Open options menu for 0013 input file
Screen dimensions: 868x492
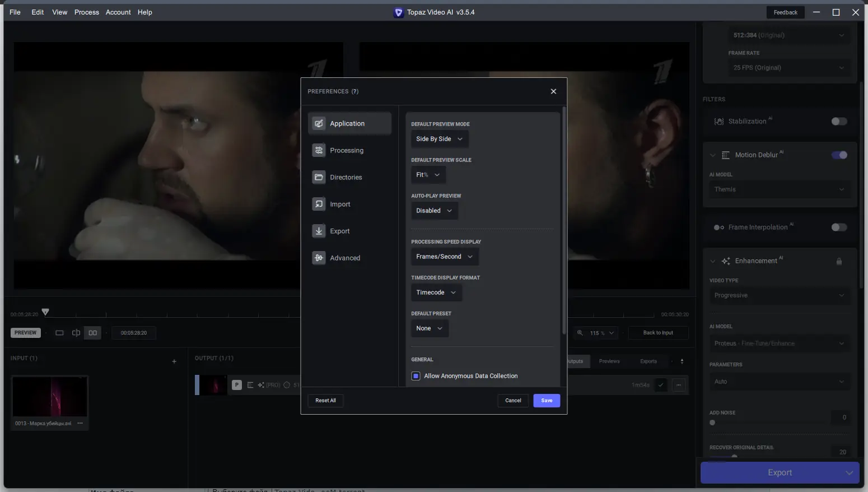pyautogui.click(x=80, y=423)
